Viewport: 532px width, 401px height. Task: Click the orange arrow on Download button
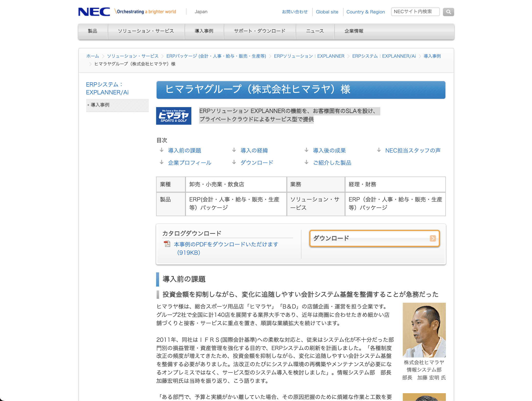coord(433,238)
